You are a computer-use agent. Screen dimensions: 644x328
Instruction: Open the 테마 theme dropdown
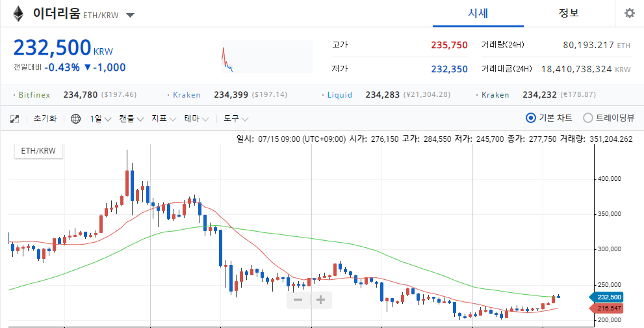(x=197, y=118)
